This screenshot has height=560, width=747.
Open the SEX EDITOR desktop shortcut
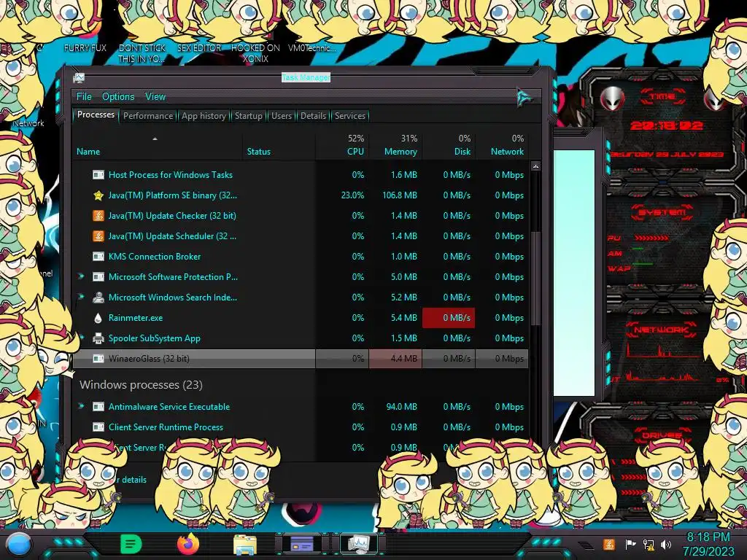tap(199, 48)
